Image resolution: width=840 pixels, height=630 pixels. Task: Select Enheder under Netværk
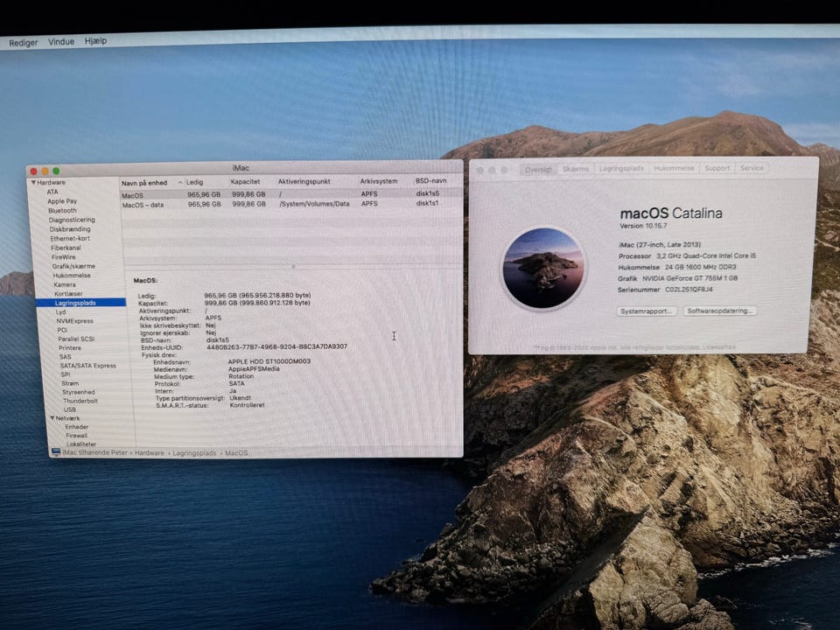pyautogui.click(x=77, y=427)
